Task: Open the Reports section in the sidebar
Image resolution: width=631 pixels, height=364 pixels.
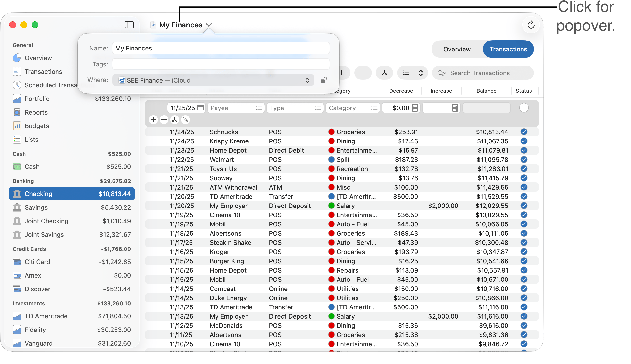Action: coord(36,112)
